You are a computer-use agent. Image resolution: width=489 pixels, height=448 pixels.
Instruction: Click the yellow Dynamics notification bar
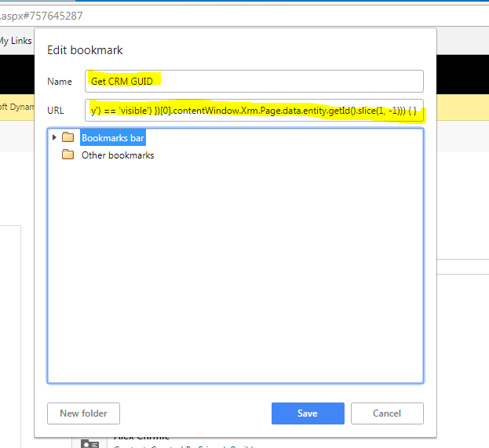16,107
